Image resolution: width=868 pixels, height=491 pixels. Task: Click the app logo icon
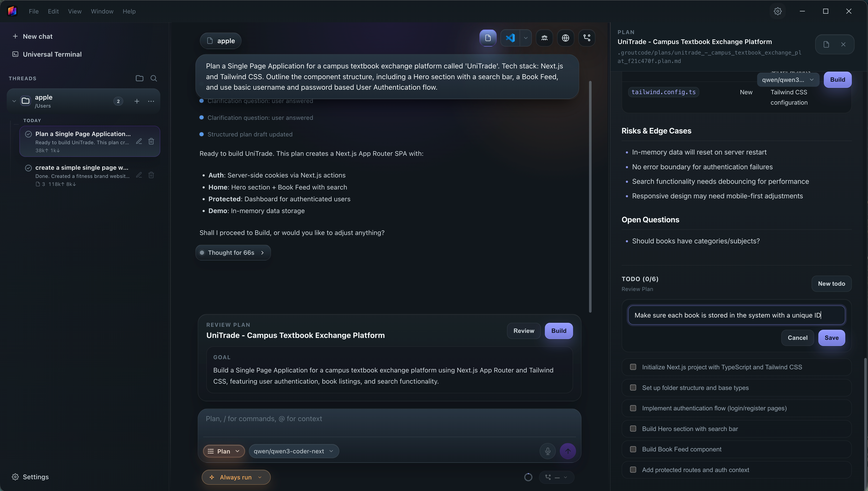12,11
